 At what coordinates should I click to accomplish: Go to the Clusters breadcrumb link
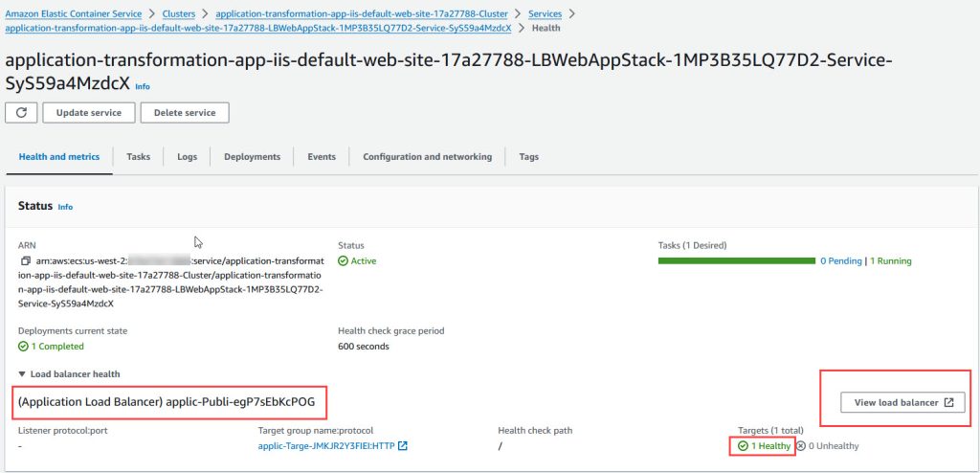click(179, 13)
